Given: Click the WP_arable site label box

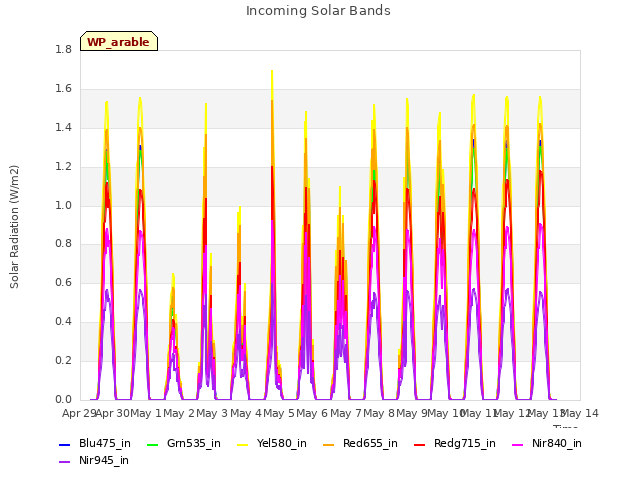Looking at the screenshot, I should pyautogui.click(x=119, y=41).
